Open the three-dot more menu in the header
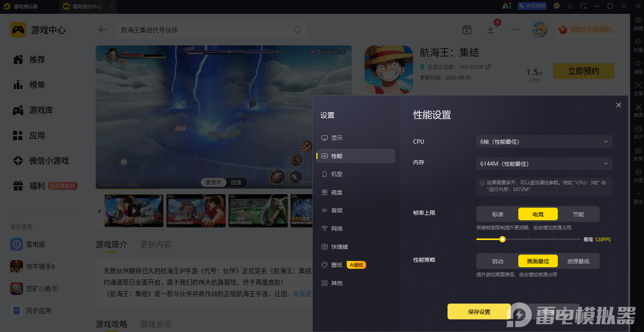This screenshot has height=332, width=644. click(515, 30)
